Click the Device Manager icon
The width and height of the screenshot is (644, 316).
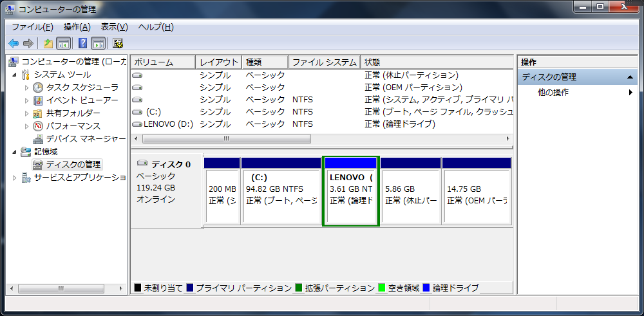38,139
